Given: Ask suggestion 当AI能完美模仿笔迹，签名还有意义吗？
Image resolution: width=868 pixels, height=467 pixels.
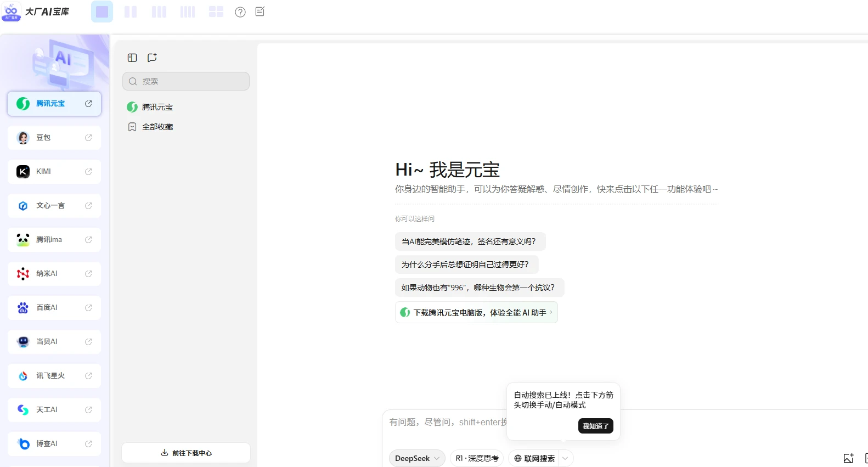Looking at the screenshot, I should coord(470,241).
